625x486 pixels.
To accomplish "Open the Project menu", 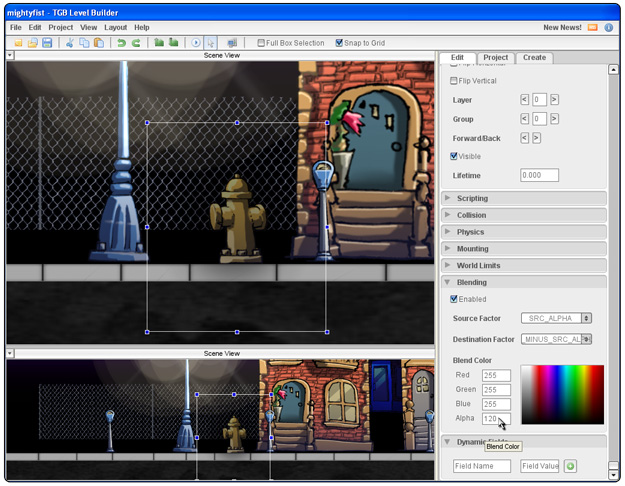I will pyautogui.click(x=61, y=28).
